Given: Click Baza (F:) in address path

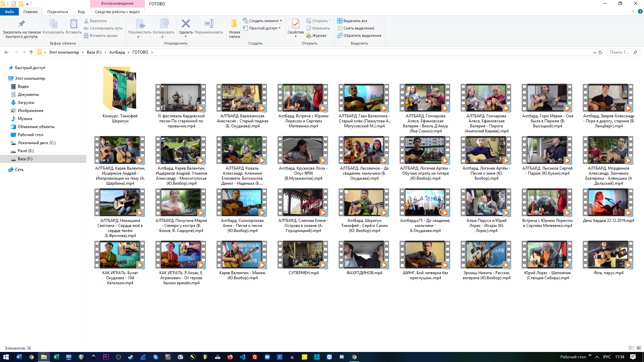Looking at the screenshot, I should (94, 52).
